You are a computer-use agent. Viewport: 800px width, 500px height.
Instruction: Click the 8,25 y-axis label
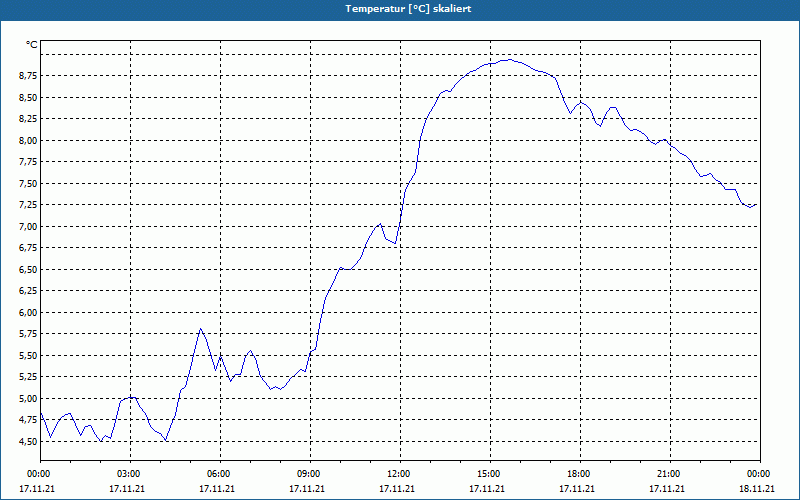click(x=29, y=119)
